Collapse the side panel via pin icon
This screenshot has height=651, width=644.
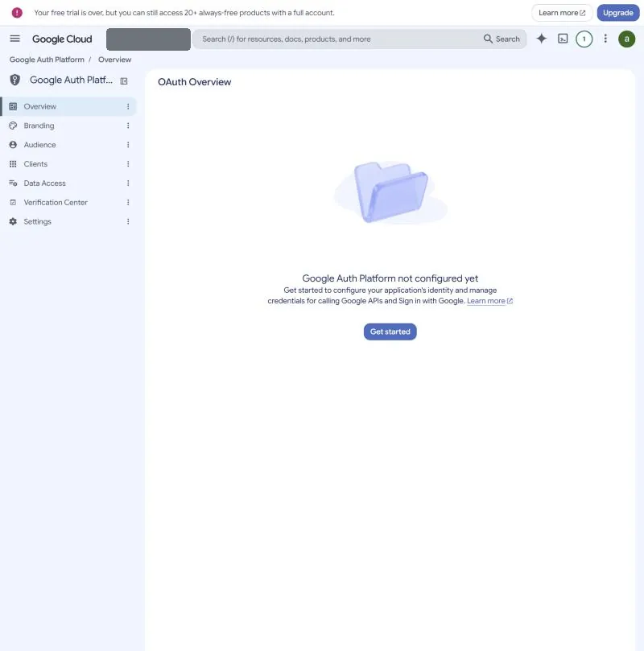pyautogui.click(x=124, y=81)
